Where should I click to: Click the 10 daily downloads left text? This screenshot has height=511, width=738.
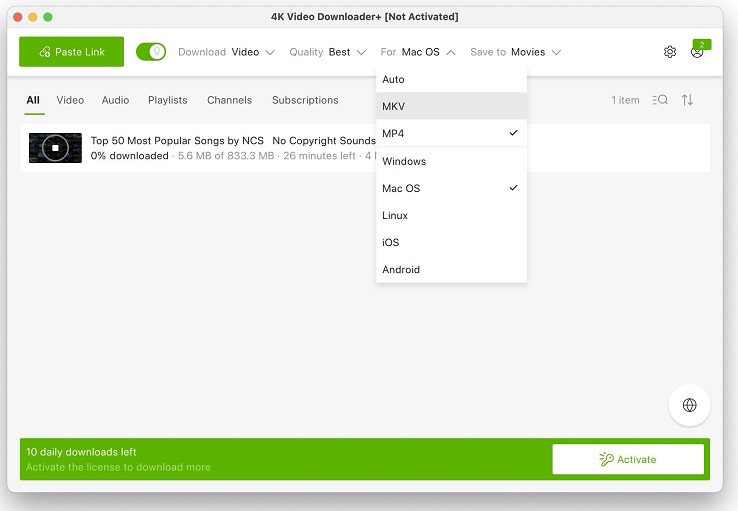pos(81,452)
